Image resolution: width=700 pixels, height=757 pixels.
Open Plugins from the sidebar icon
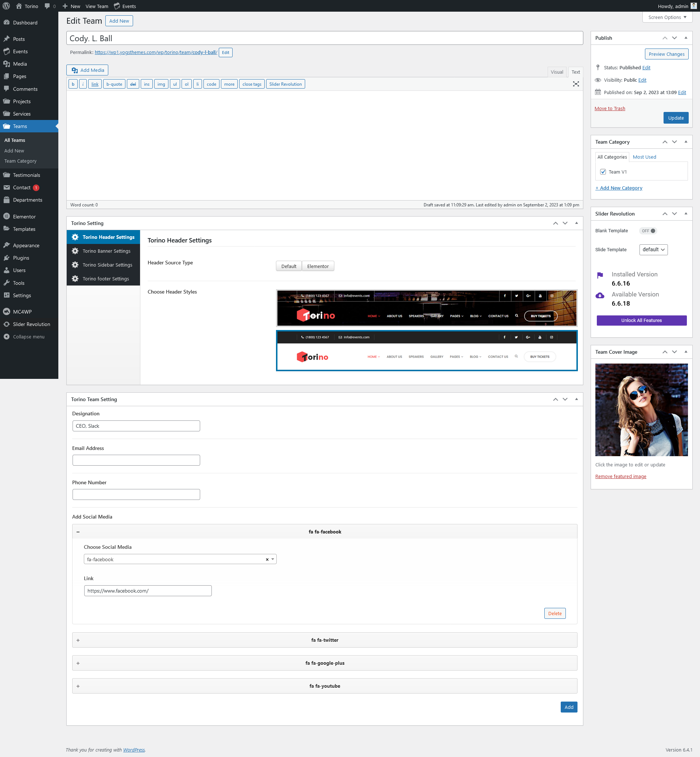point(7,258)
